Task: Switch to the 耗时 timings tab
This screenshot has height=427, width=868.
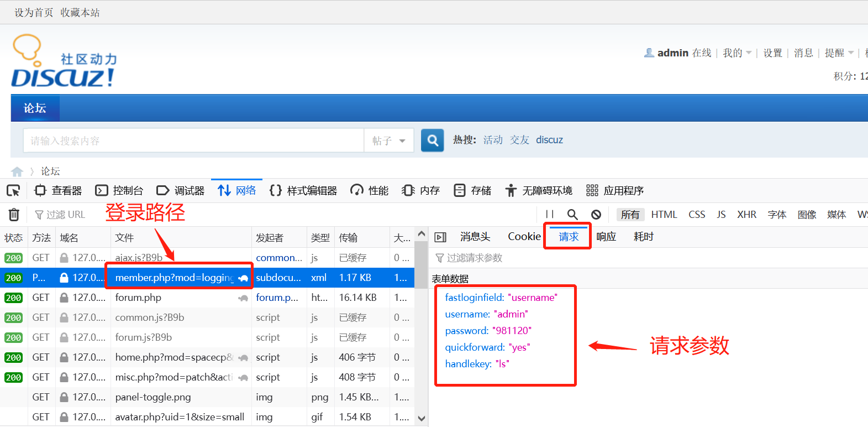Action: (x=644, y=237)
